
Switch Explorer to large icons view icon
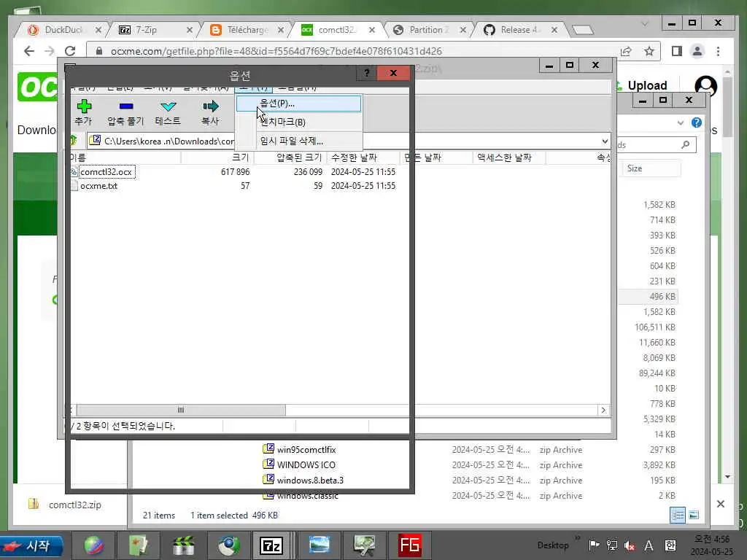coord(694,515)
